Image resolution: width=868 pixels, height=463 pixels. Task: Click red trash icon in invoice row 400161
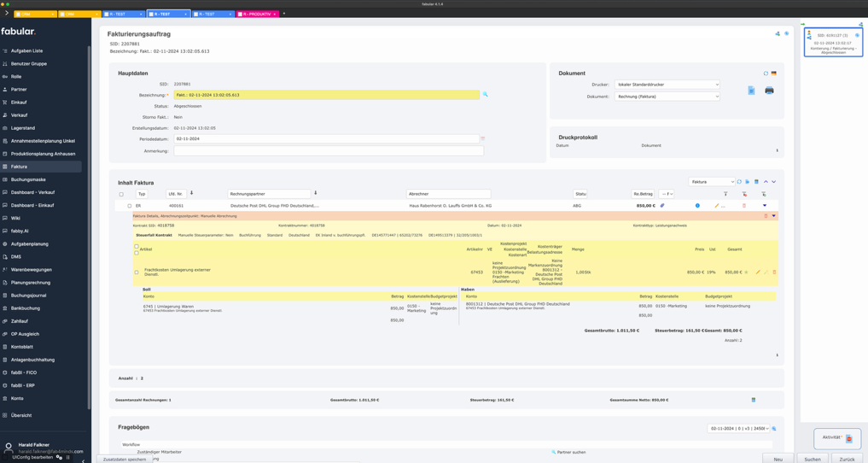744,206
